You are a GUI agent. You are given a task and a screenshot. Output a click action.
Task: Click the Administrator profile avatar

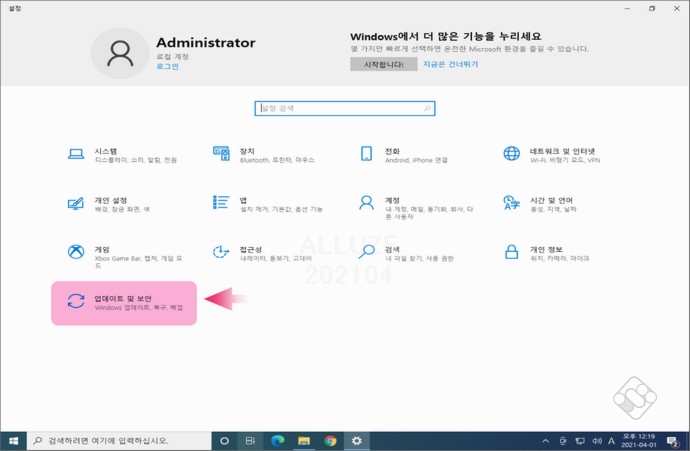click(x=120, y=53)
